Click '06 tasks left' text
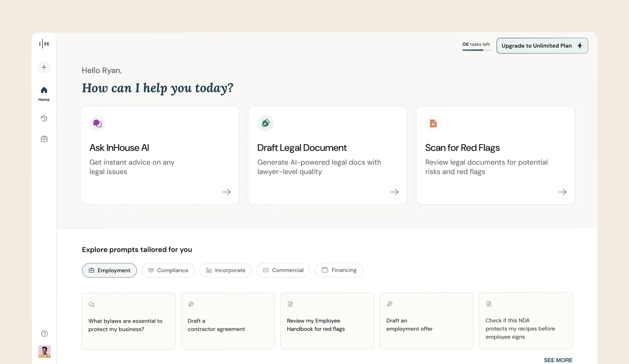Screen dimensions: 629x364 point(476,44)
